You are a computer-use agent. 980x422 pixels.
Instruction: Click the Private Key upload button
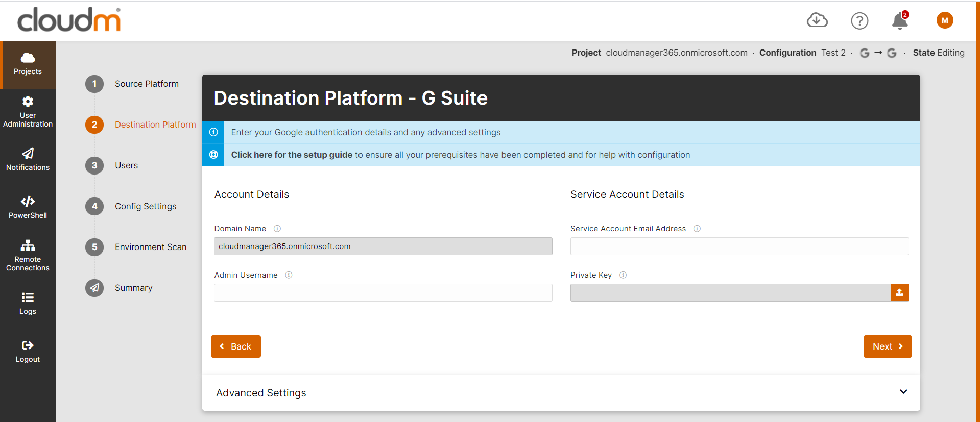(899, 292)
